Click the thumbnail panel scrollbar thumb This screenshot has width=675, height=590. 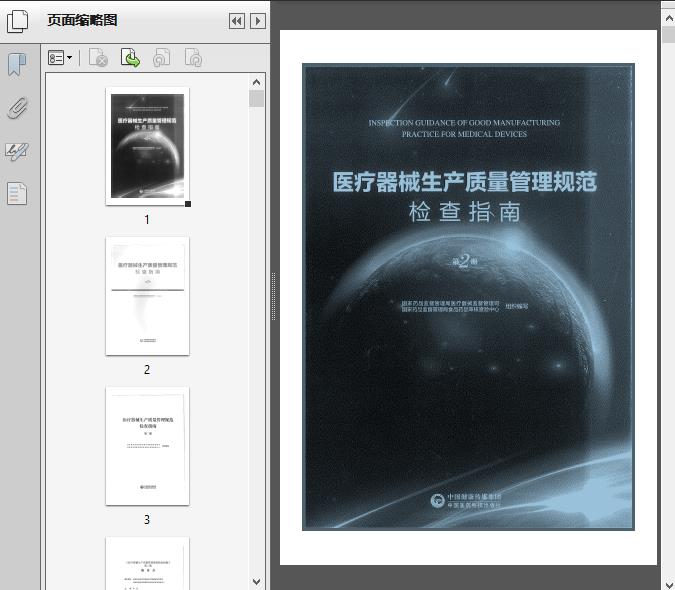tap(257, 99)
